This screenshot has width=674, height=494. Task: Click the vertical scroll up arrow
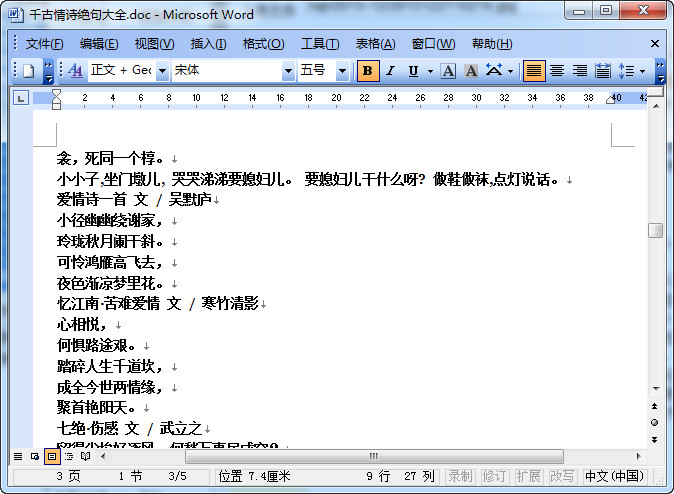tap(656, 106)
